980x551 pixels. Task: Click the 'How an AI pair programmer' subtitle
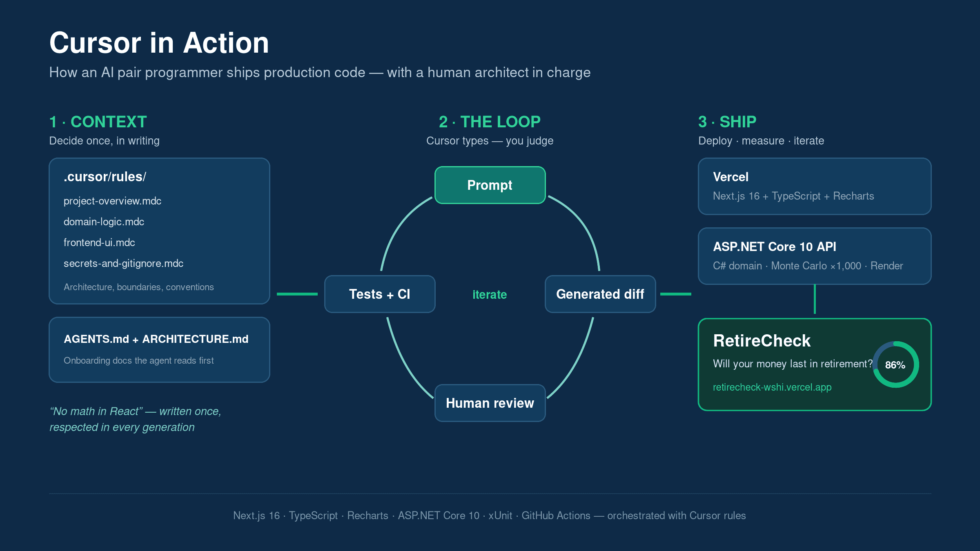[x=320, y=72]
